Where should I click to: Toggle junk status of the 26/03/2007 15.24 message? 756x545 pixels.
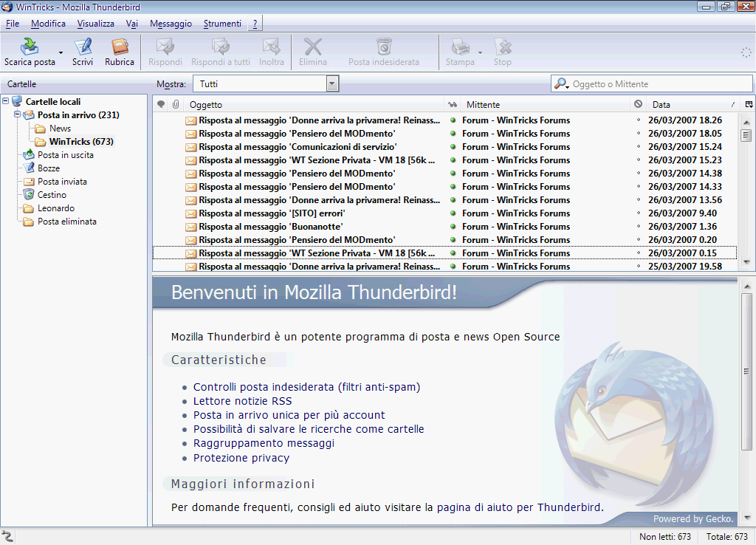[x=639, y=146]
